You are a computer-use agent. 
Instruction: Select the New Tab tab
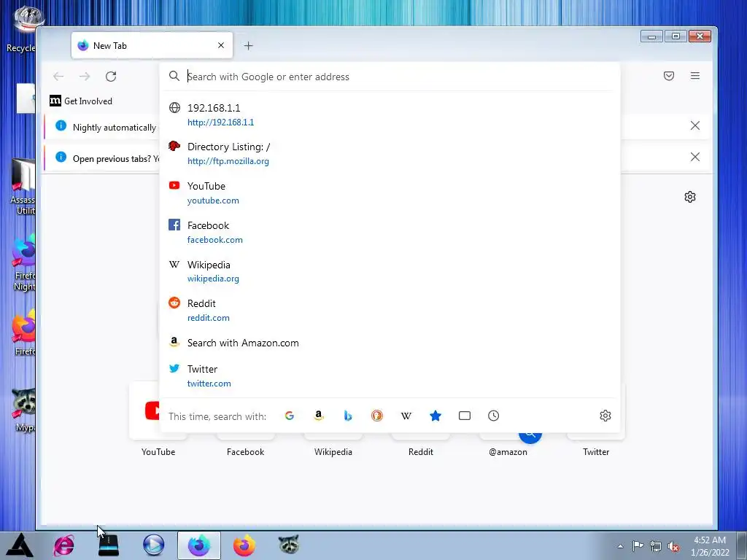point(152,45)
